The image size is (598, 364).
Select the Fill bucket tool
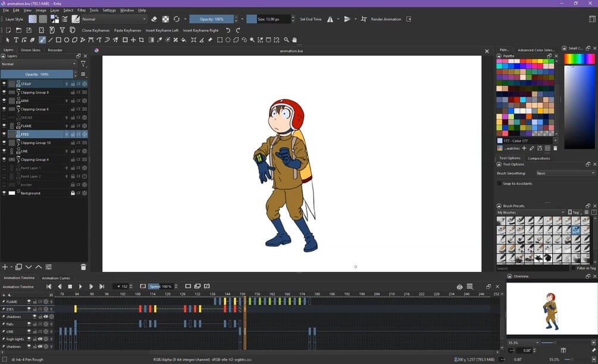click(183, 40)
